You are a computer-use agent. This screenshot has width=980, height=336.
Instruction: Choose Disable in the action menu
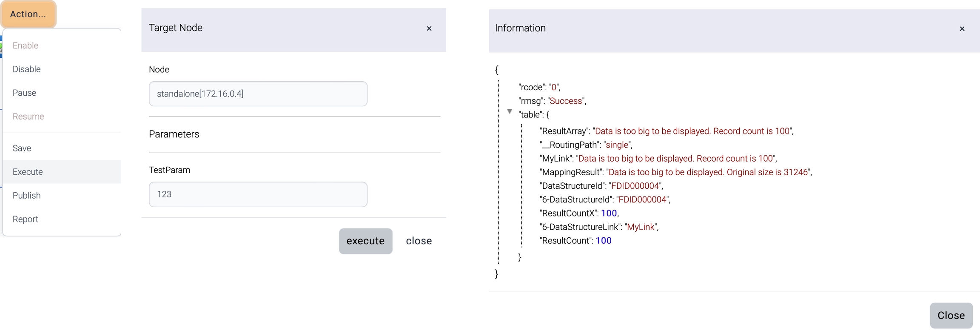(26, 69)
